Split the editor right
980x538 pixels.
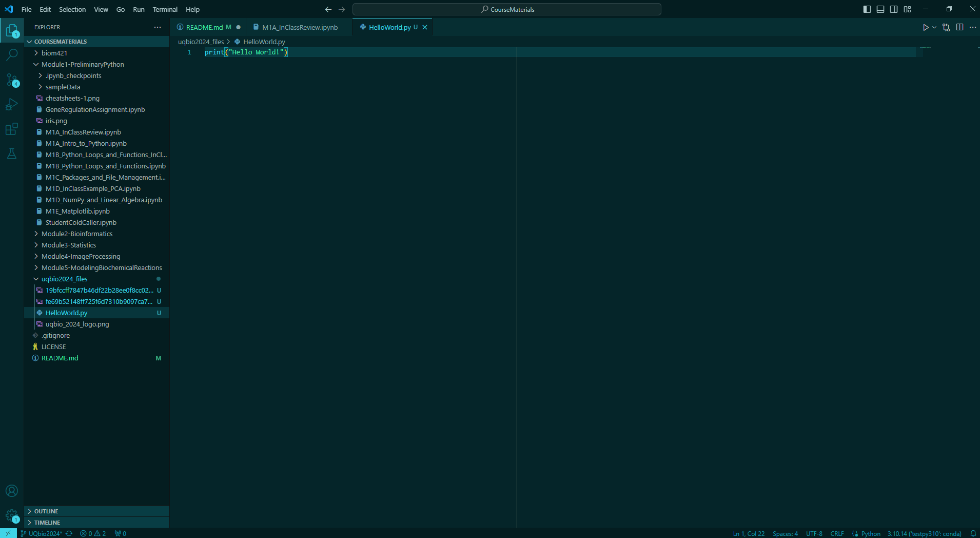tap(959, 27)
